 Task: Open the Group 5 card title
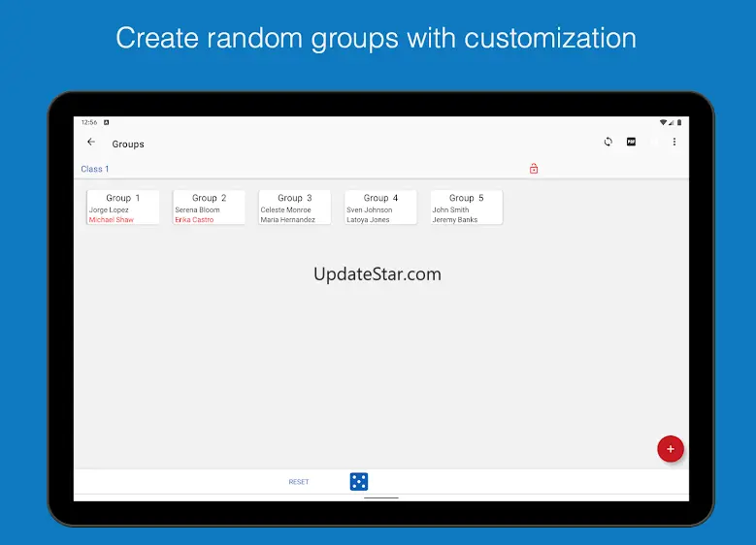(467, 198)
